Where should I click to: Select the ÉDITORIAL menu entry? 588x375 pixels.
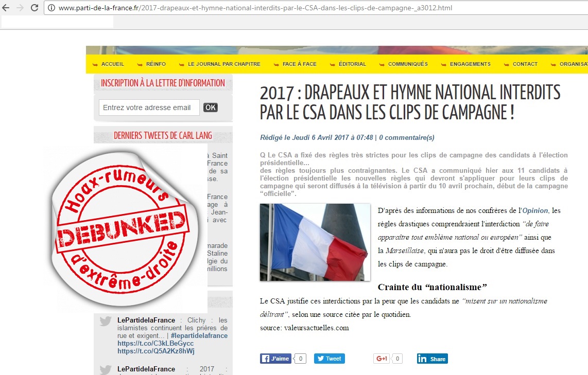tap(352, 64)
